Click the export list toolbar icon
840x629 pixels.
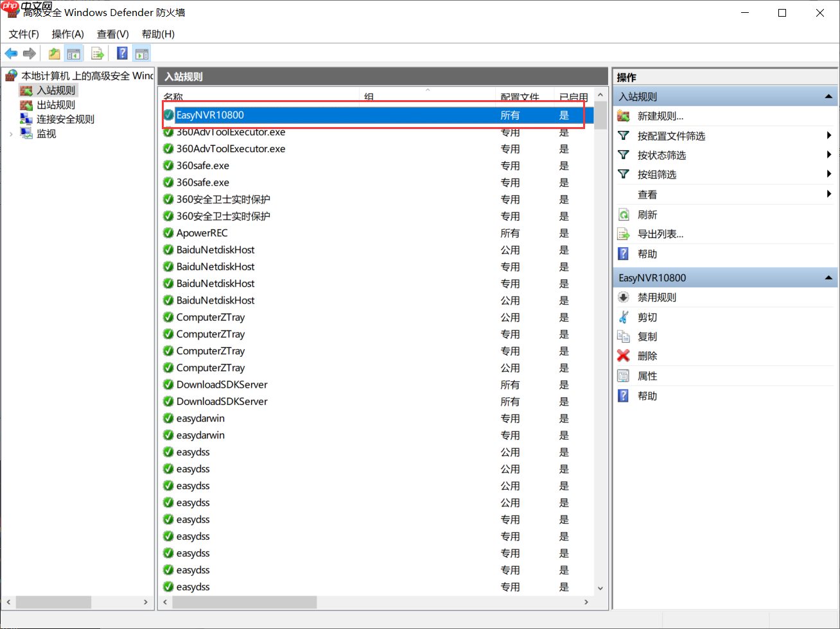[98, 53]
